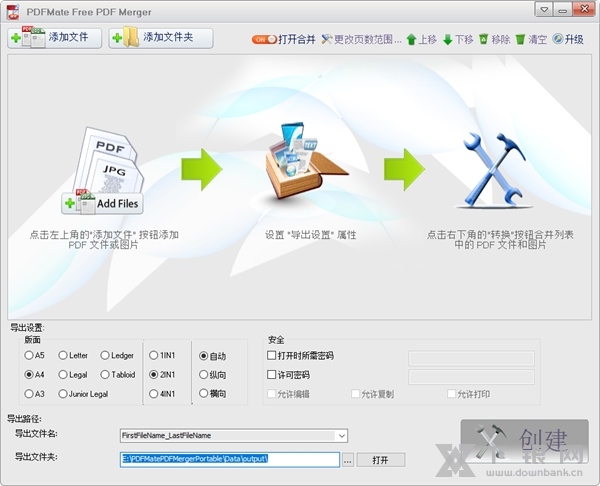Enable 打开时所需密码 open password checkbox
600x486 pixels.
[x=271, y=355]
